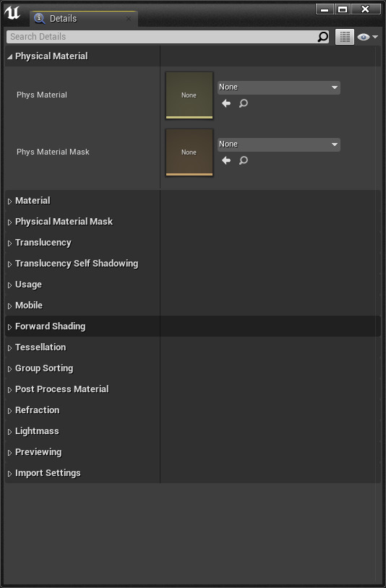Screen dimensions: 386x588
Task: Click the search magnifier icon in Search Details
Action: point(322,37)
